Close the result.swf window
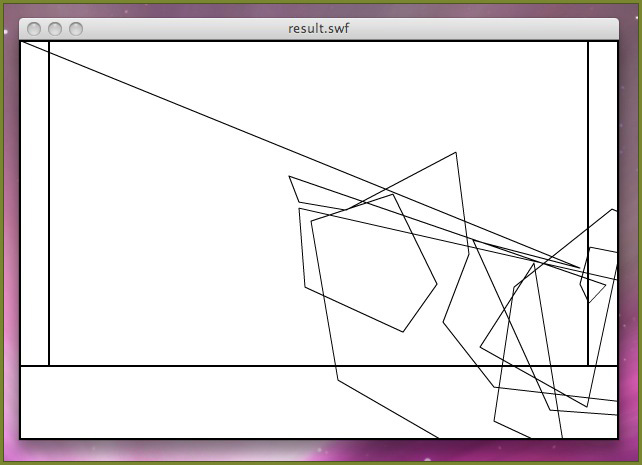 click(35, 29)
